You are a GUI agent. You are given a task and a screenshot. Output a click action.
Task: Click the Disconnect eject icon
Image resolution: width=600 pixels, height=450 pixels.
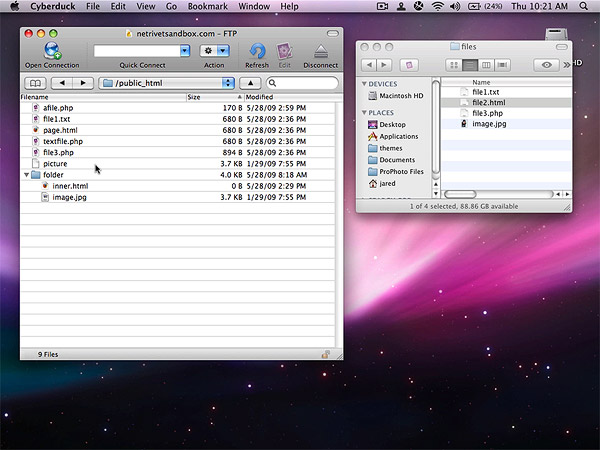point(321,52)
